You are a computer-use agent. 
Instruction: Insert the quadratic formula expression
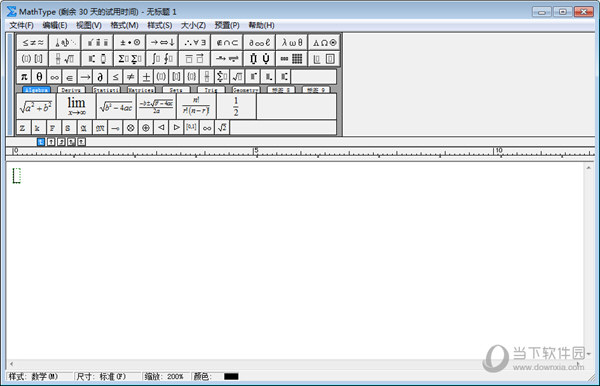156,106
